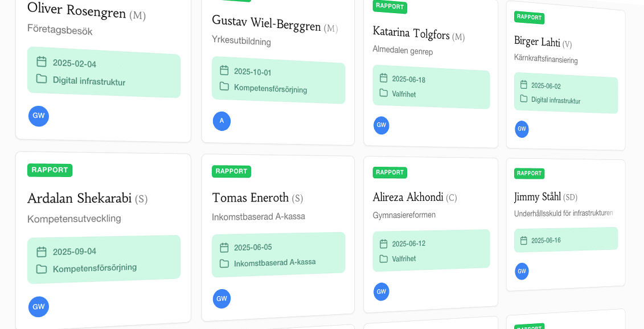The image size is (644, 329).
Task: Select Alireza Akhondi name heading
Action: click(x=408, y=198)
